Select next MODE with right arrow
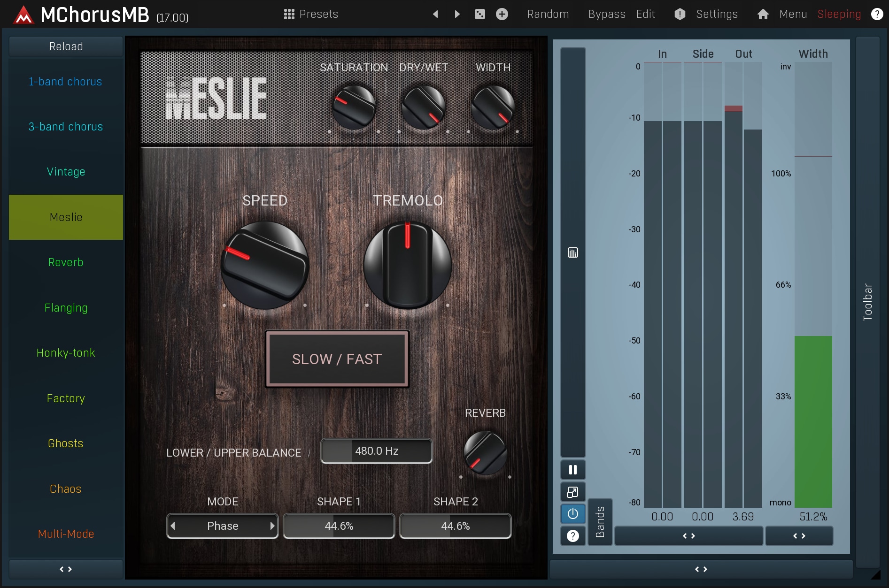The height and width of the screenshot is (588, 889). tap(272, 526)
